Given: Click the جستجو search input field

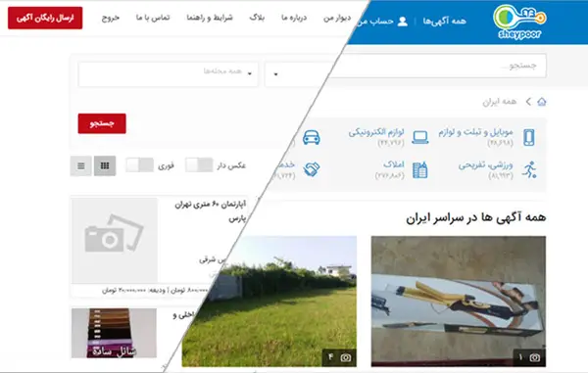Looking at the screenshot, I should [x=437, y=66].
